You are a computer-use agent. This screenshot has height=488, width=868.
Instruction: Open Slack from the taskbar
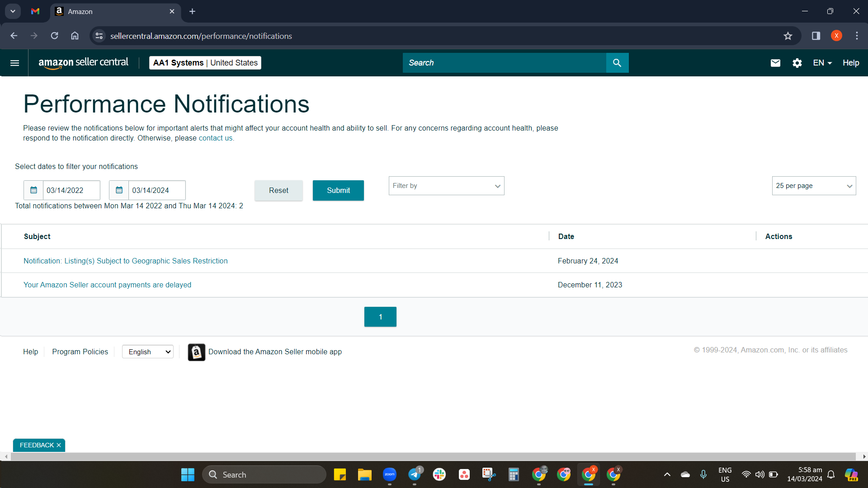pos(439,474)
